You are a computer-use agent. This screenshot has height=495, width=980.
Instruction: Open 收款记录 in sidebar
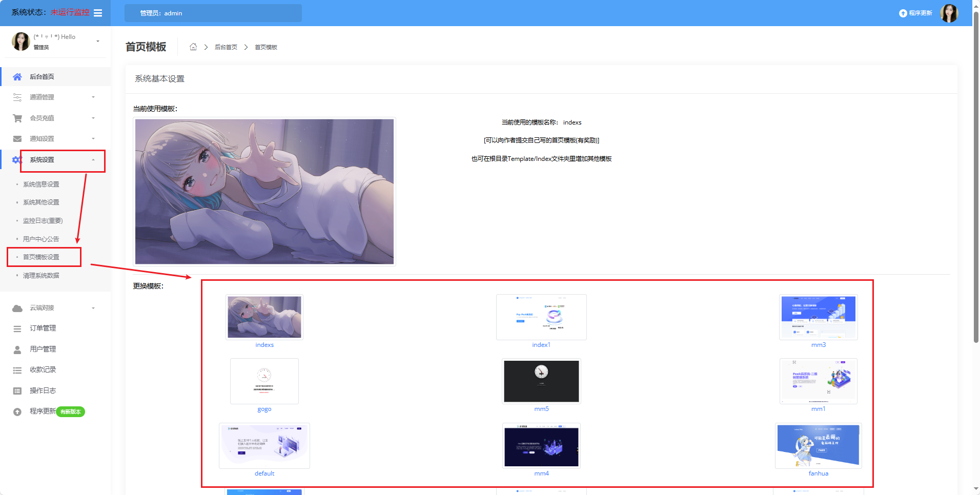pyautogui.click(x=43, y=370)
